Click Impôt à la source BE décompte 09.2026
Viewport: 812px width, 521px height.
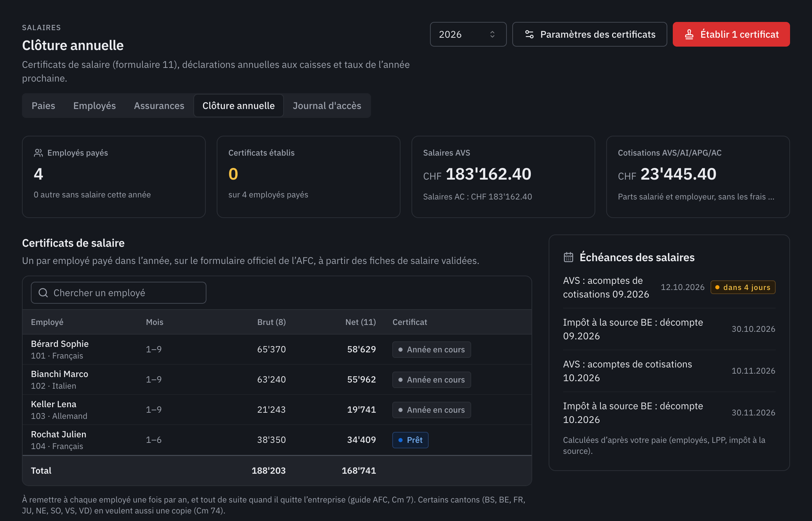click(669, 329)
